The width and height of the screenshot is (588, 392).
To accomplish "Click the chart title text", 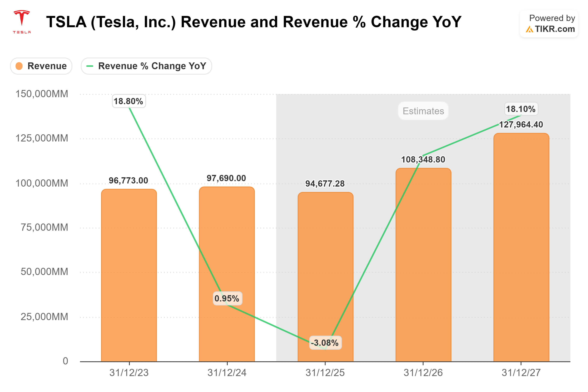I will click(x=253, y=22).
